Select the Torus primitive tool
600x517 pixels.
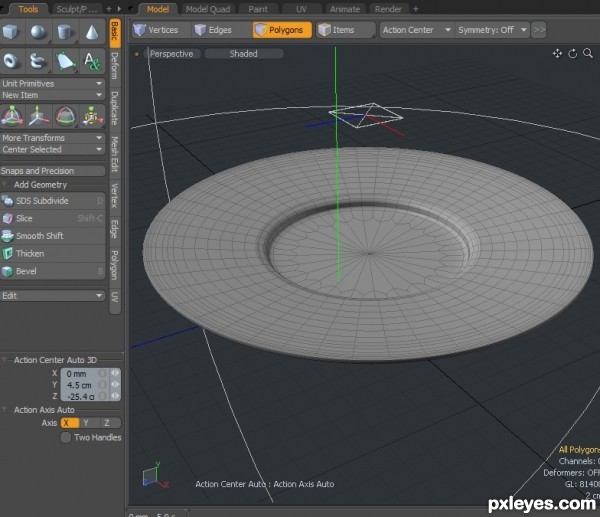click(11, 61)
